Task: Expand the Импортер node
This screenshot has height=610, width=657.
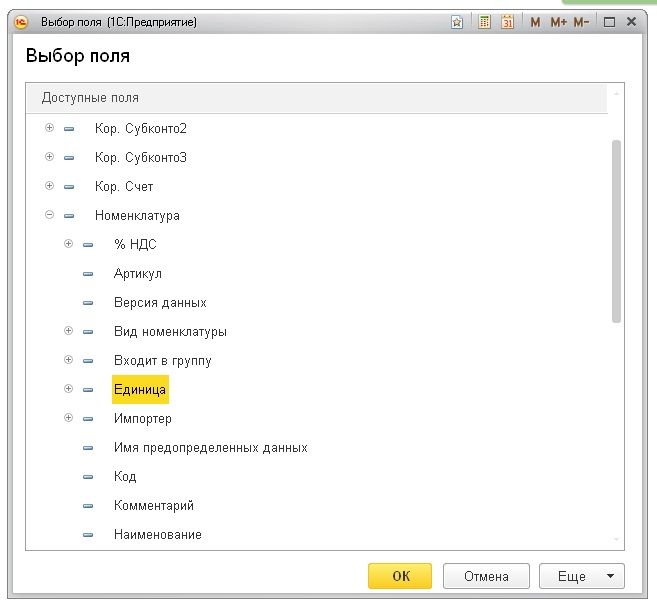Action: 68,418
